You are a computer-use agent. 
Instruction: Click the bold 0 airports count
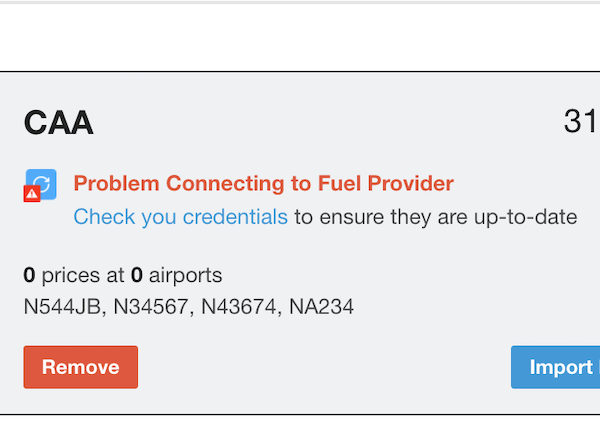point(137,275)
